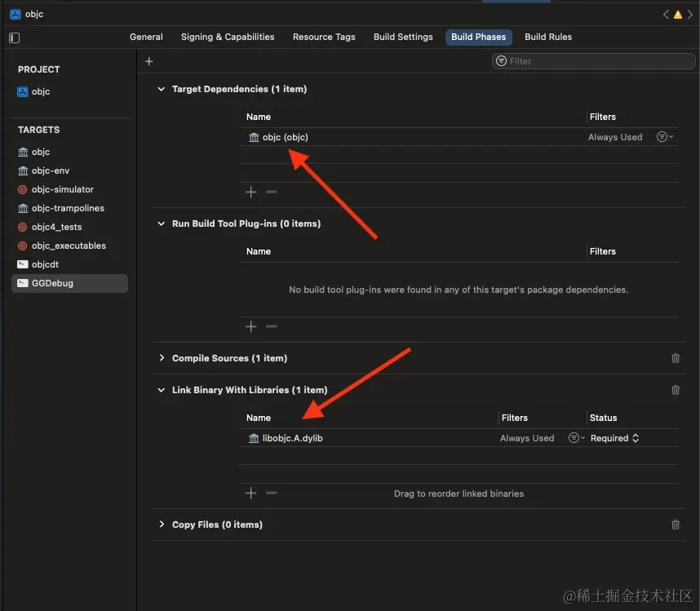Expand Copy Files section

162,525
